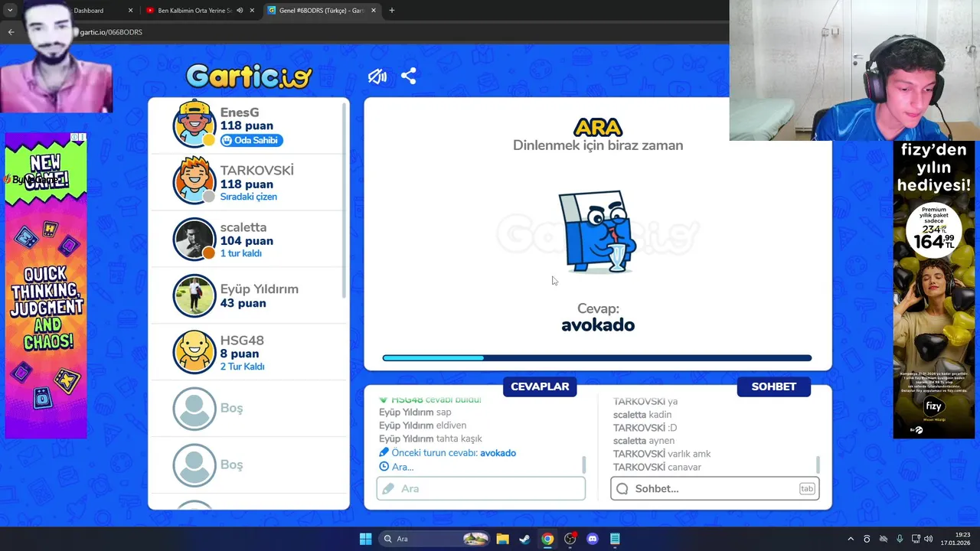Click the share room icon
Image resolution: width=980 pixels, height=551 pixels.
pyautogui.click(x=409, y=76)
